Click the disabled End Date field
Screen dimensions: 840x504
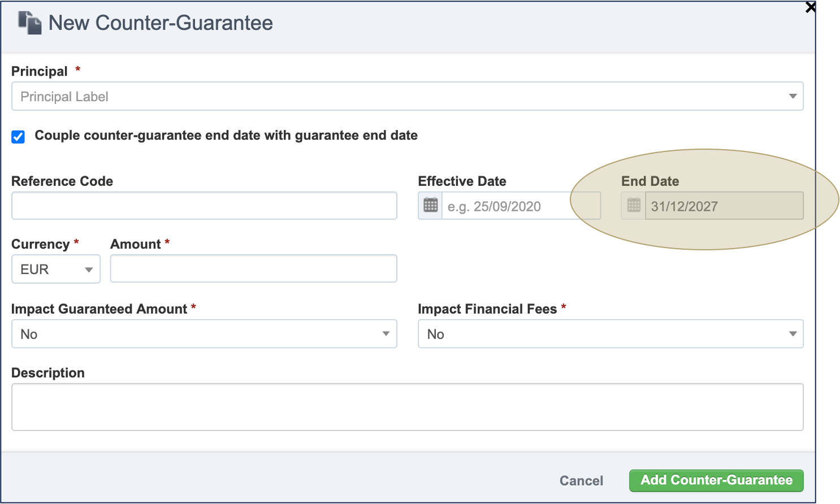point(724,206)
